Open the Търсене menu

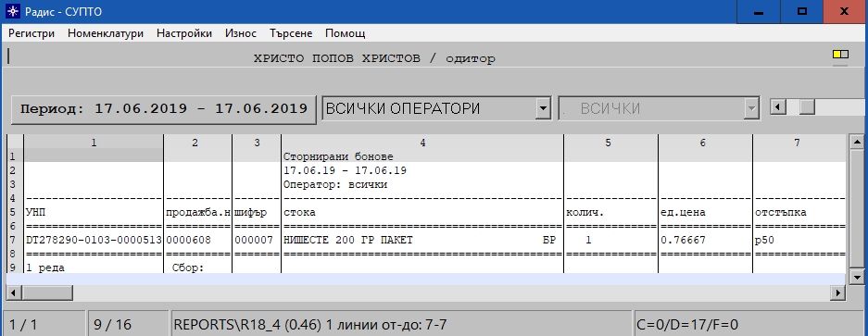click(291, 33)
